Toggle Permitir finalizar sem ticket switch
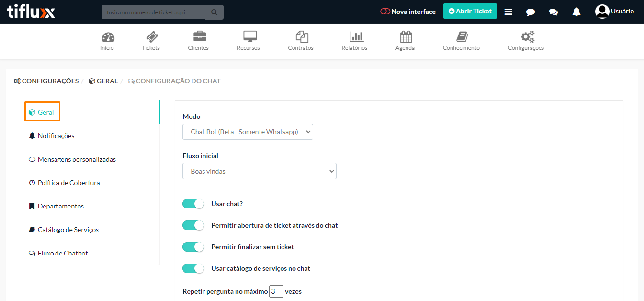This screenshot has width=644, height=301. 193,247
